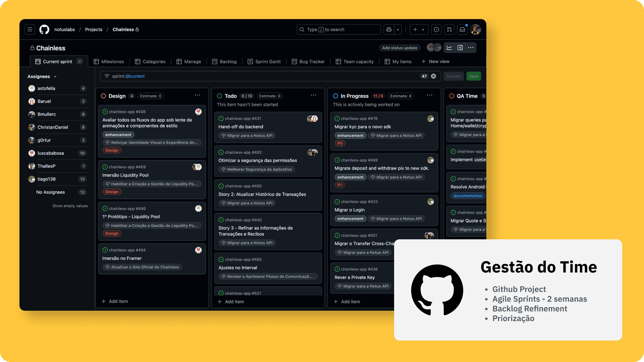Click the documentation label in QA Time
This screenshot has height=362, width=644.
(468, 196)
